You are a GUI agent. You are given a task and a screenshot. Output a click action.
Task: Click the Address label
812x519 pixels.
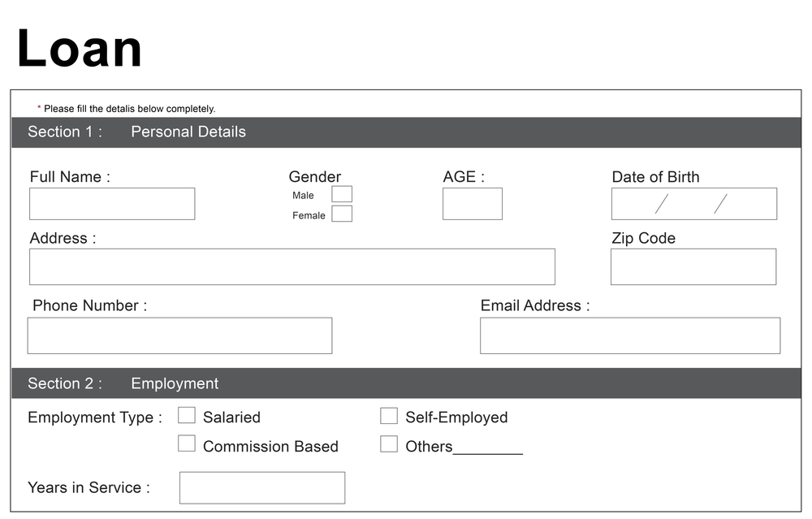tap(63, 238)
